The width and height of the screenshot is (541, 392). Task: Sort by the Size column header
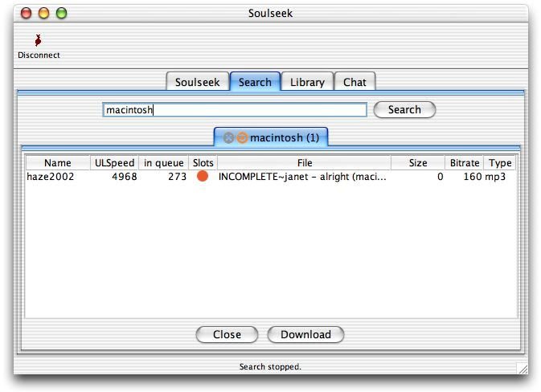click(x=418, y=163)
